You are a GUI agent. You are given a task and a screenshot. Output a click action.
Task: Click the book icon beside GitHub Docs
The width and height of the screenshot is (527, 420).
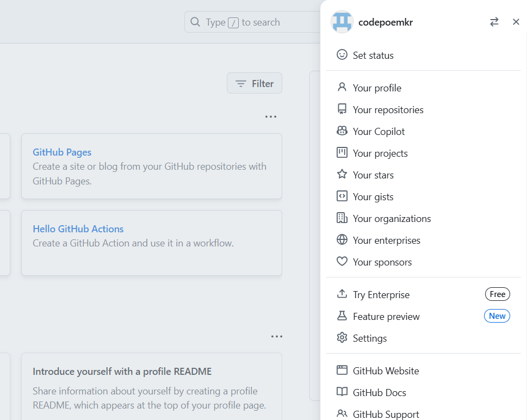[x=342, y=392]
